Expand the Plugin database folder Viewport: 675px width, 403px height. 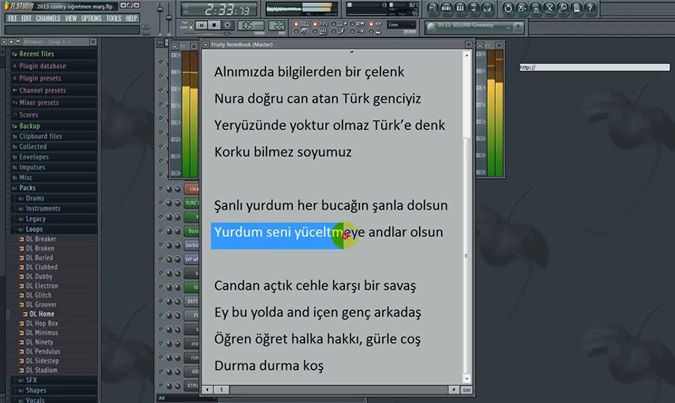(x=53, y=66)
